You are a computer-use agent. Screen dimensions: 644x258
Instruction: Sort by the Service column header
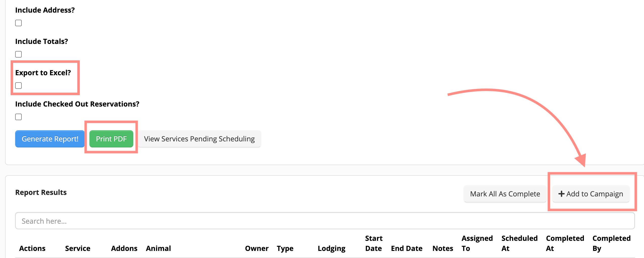coord(78,248)
